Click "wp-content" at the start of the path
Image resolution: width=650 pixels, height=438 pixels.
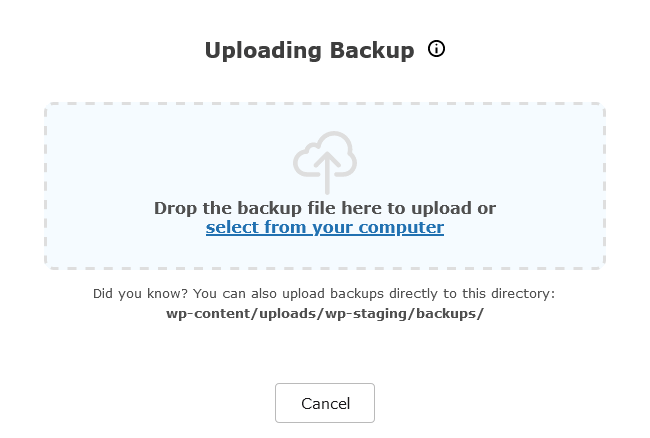coord(200,314)
